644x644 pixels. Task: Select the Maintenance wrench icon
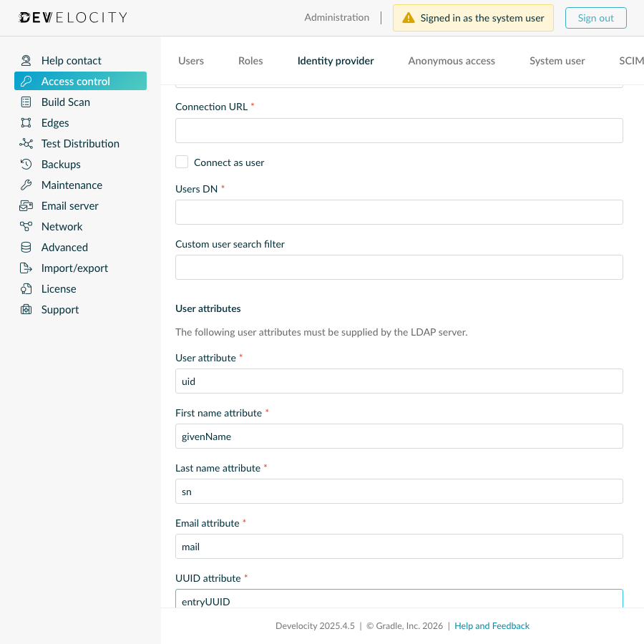coord(26,185)
